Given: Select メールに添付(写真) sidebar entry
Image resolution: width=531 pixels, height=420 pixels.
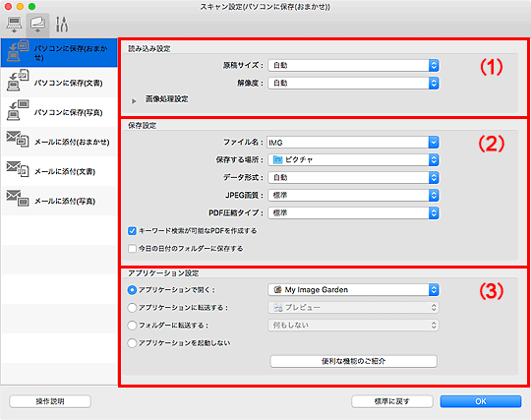Looking at the screenshot, I should (x=59, y=201).
